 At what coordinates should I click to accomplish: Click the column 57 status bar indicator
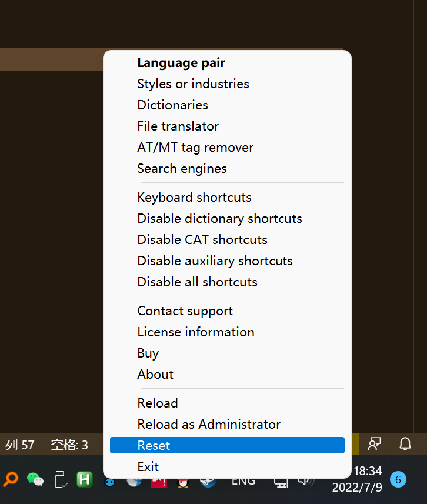(20, 445)
